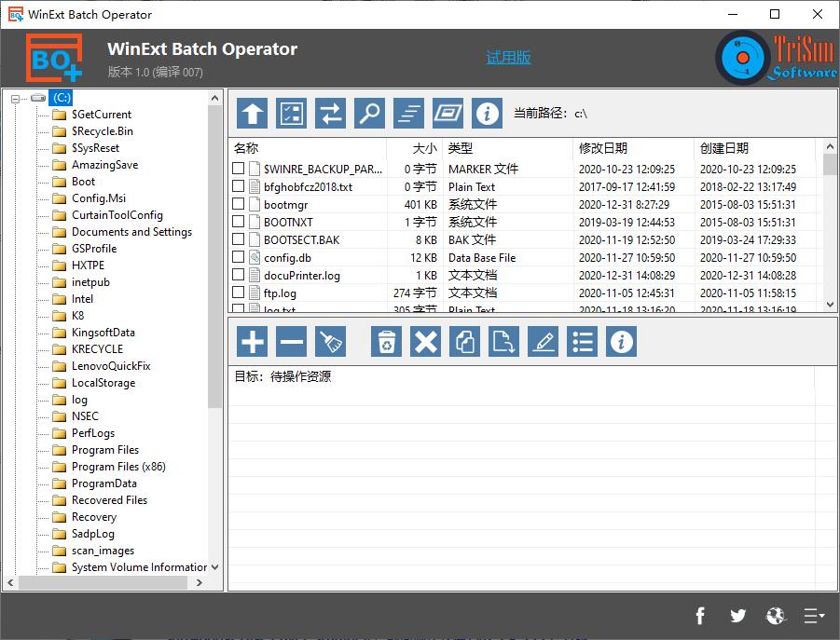Open the magnifier search tool
Viewport: 840px width, 640px height.
(x=369, y=113)
